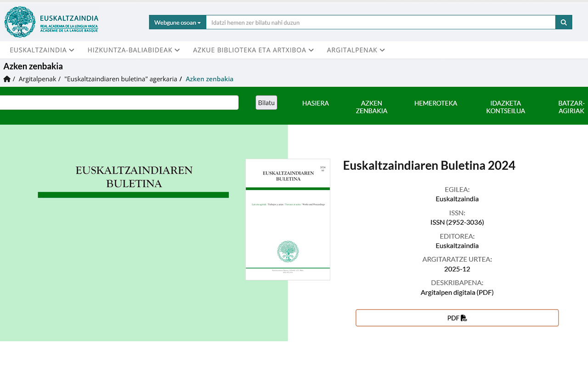Type in the main site search field
Viewport: 588px width, 368px height.
point(380,22)
